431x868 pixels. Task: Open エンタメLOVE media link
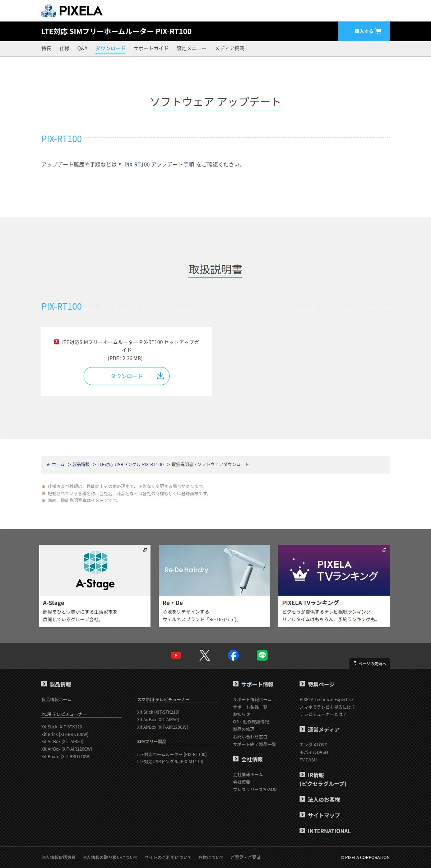[313, 745]
